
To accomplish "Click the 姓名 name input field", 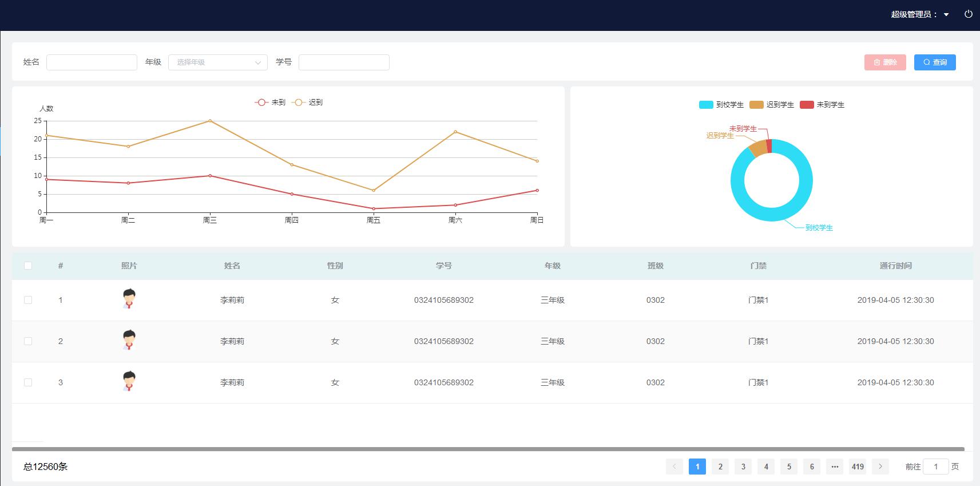I will [92, 62].
